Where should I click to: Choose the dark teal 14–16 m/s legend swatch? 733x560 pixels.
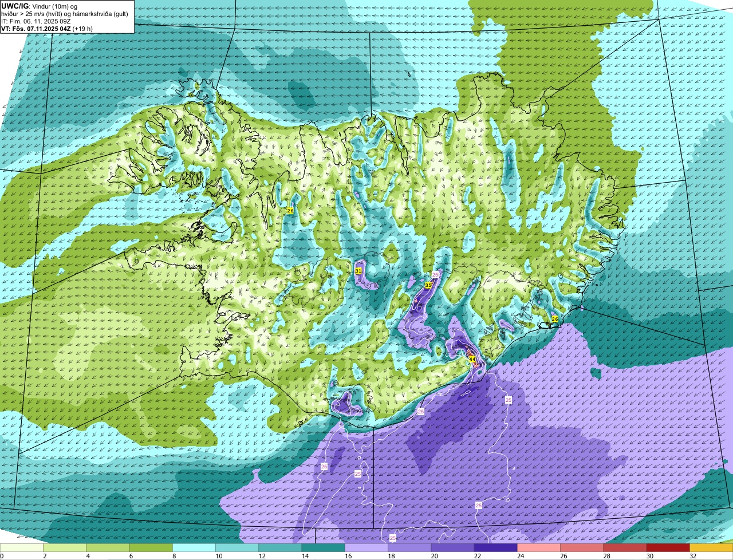click(x=324, y=547)
